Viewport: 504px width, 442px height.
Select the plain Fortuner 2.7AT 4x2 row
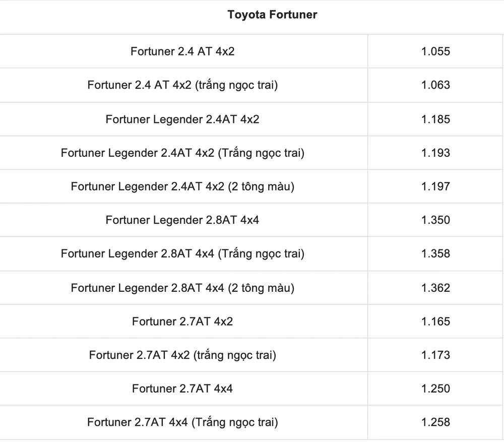coord(182,322)
